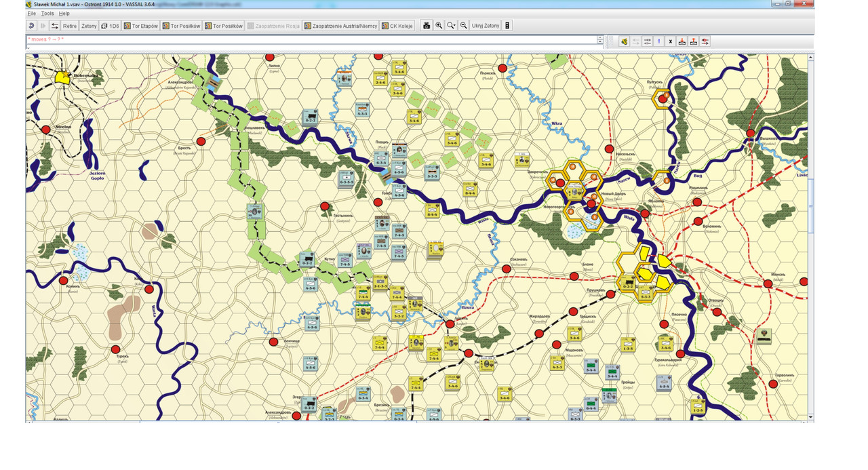Select the train 0-2-2 counter in Warsaw hex
This screenshot has height=470, width=868.
point(628,281)
